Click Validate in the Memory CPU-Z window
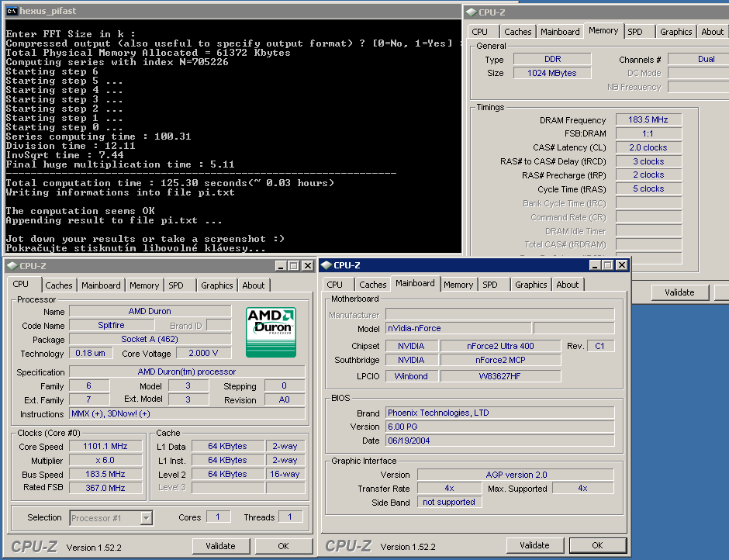The height and width of the screenshot is (560, 729). coord(679,292)
